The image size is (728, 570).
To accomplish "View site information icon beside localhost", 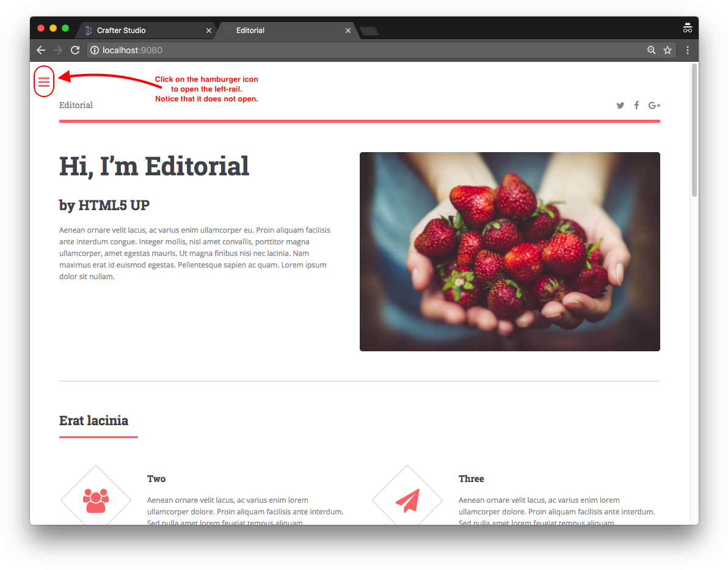I will 95,50.
